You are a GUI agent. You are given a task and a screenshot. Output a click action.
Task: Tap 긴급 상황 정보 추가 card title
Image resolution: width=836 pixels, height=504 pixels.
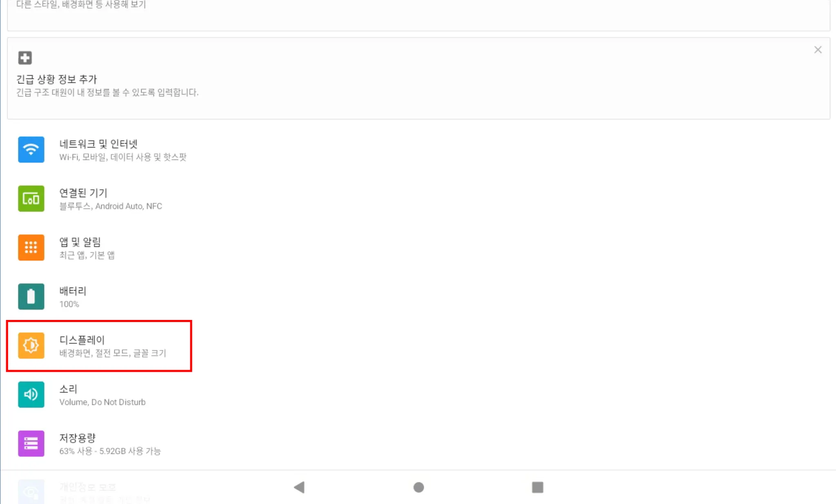[57, 79]
